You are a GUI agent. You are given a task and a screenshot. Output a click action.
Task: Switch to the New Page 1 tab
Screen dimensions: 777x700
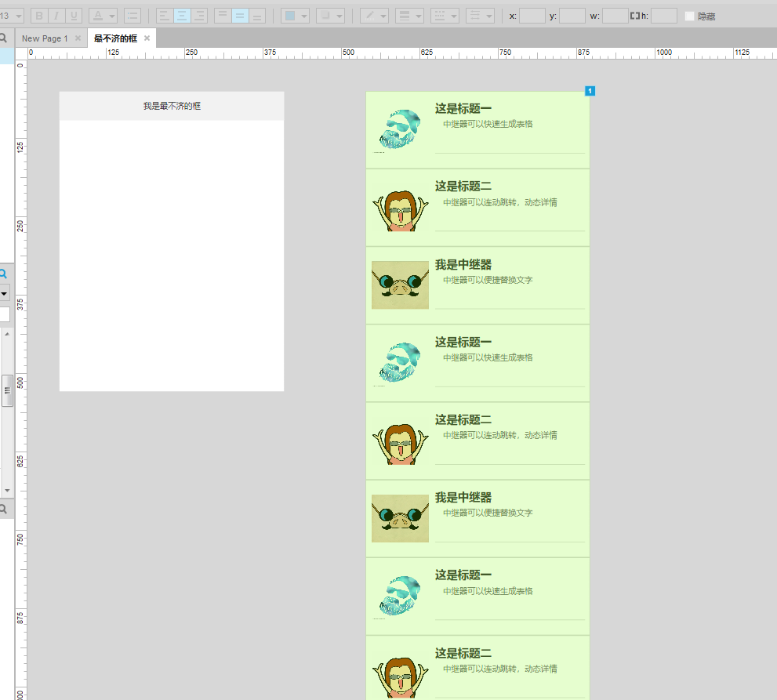(47, 37)
